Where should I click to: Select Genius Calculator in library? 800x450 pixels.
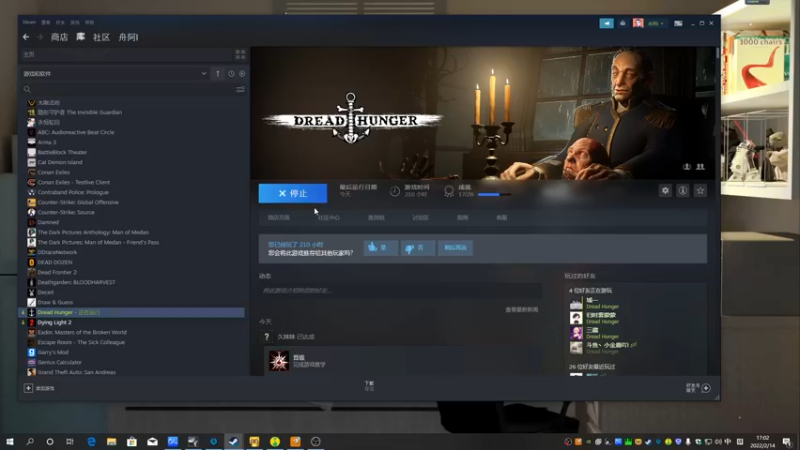point(59,362)
